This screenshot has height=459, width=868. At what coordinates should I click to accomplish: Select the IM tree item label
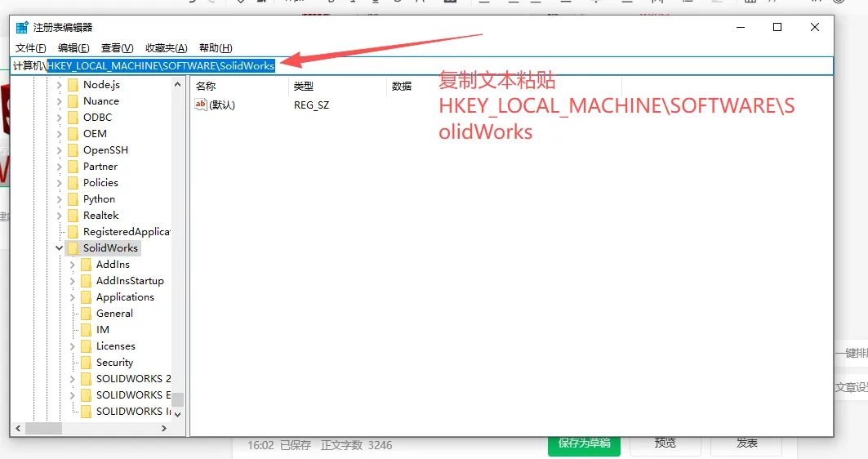(103, 330)
